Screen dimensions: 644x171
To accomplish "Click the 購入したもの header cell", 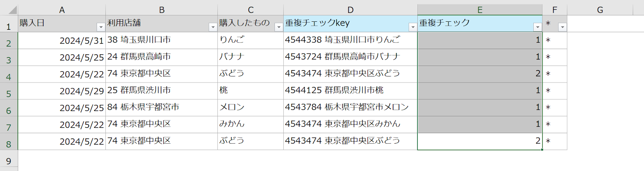I will [251, 24].
